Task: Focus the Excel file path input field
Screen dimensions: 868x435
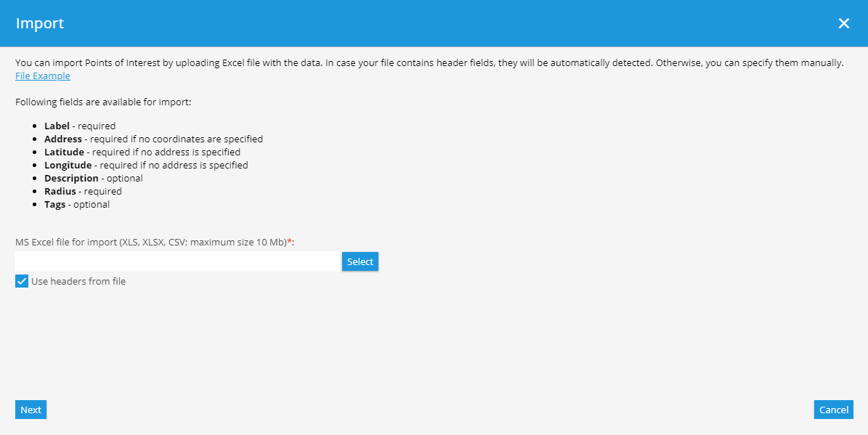Action: [x=177, y=261]
